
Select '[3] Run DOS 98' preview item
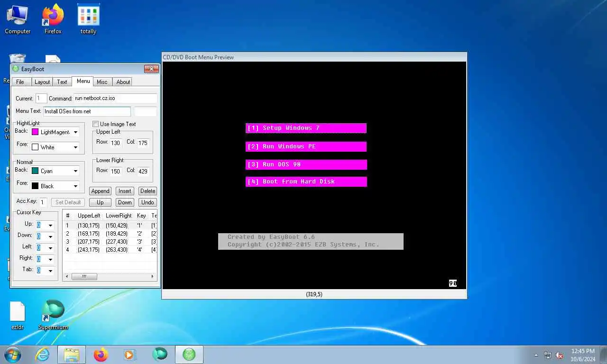(x=306, y=164)
